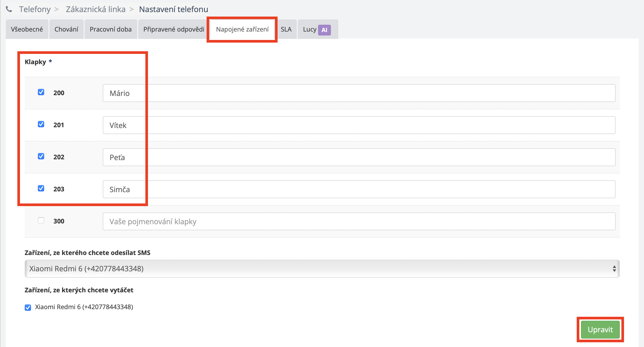
Task: Toggle the extension 201 checkbox
Action: 41,124
